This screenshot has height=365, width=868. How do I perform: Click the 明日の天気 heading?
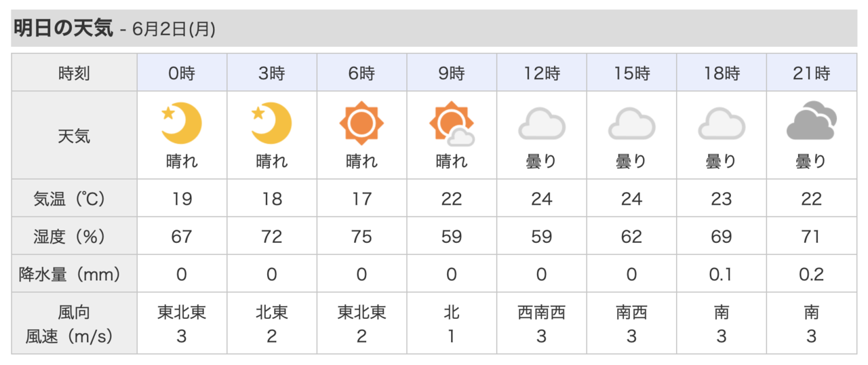coord(64,29)
